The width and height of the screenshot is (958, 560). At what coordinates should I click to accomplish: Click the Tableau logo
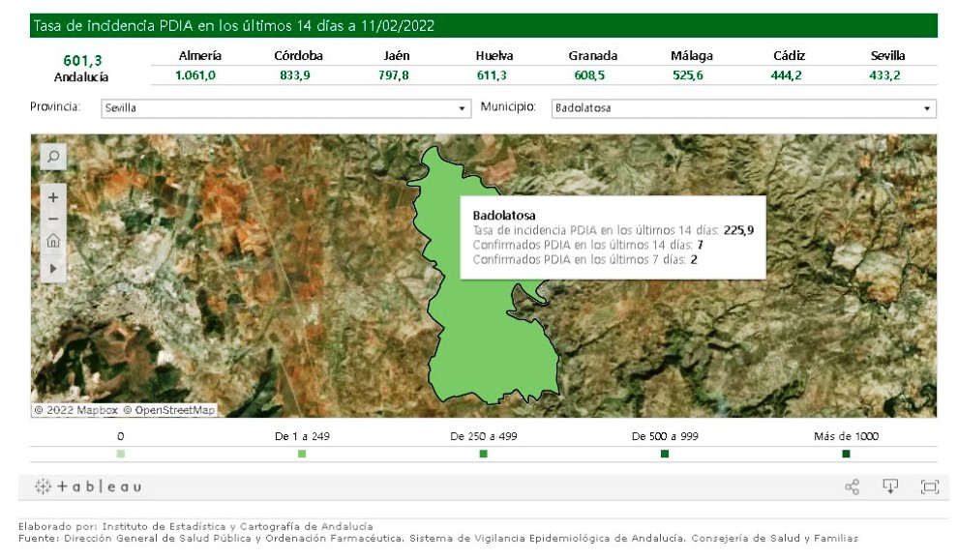coord(88,486)
